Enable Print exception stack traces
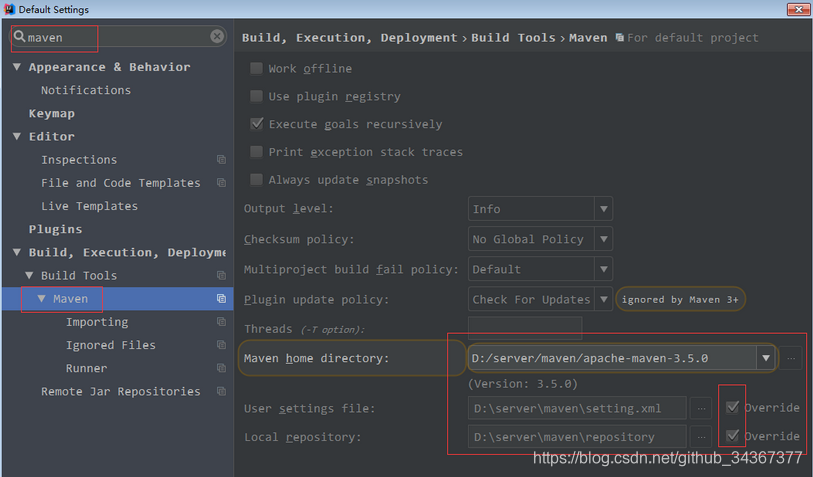813x477 pixels. (x=256, y=151)
